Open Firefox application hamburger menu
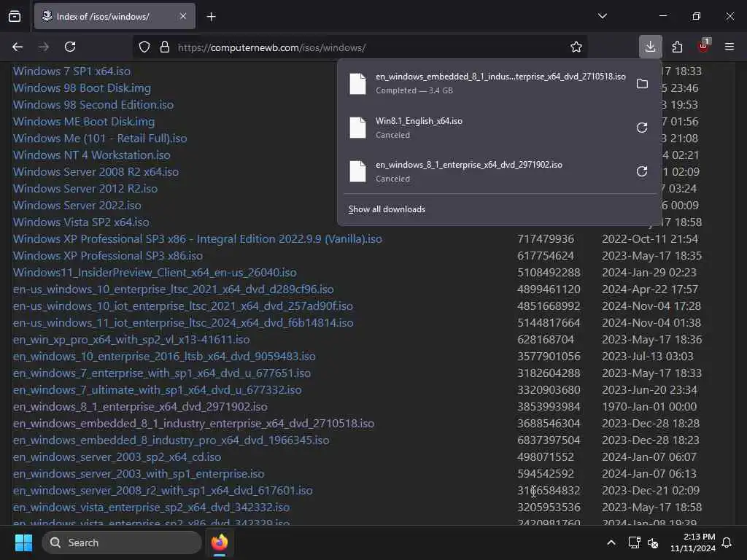This screenshot has height=560, width=747. 729,47
